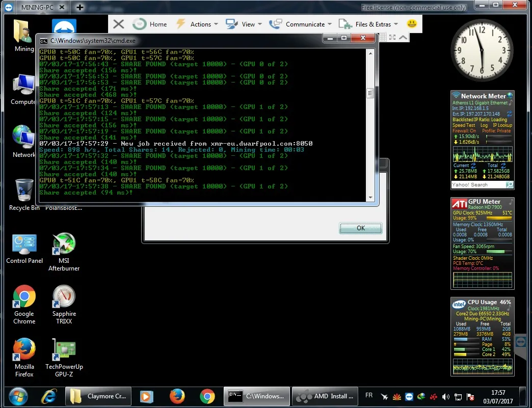This screenshot has height=408, width=532.
Task: Open Firefox from the taskbar
Action: (177, 396)
